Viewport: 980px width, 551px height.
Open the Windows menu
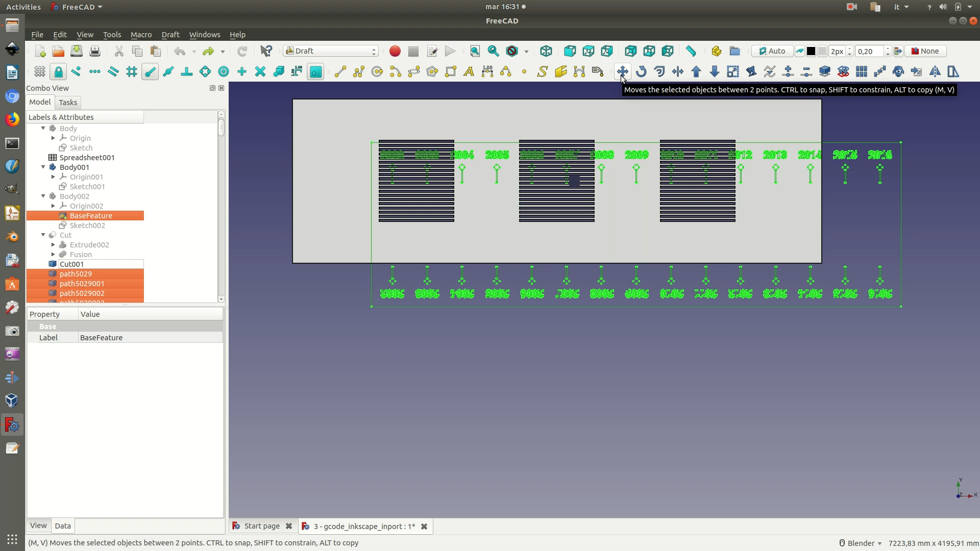(x=205, y=35)
